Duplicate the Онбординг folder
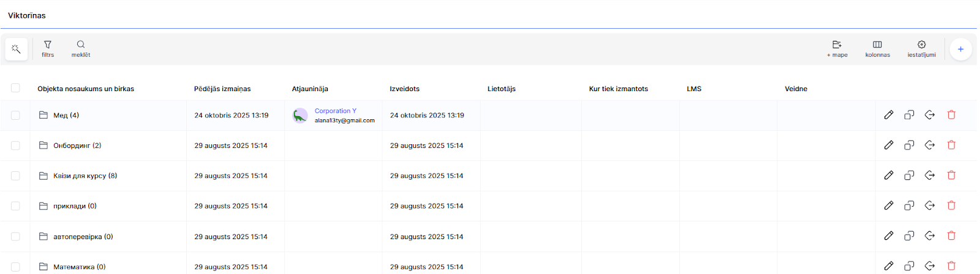The width and height of the screenshot is (980, 274). [909, 145]
